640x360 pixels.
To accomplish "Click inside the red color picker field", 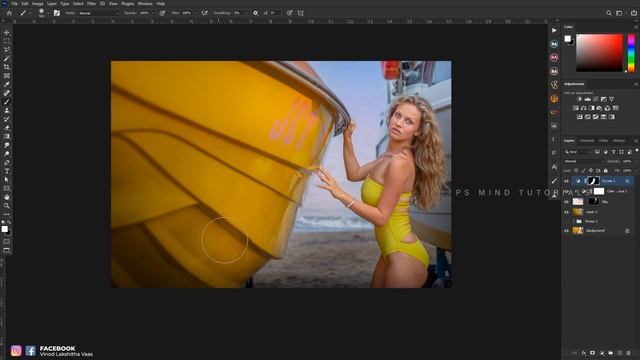I will click(599, 53).
